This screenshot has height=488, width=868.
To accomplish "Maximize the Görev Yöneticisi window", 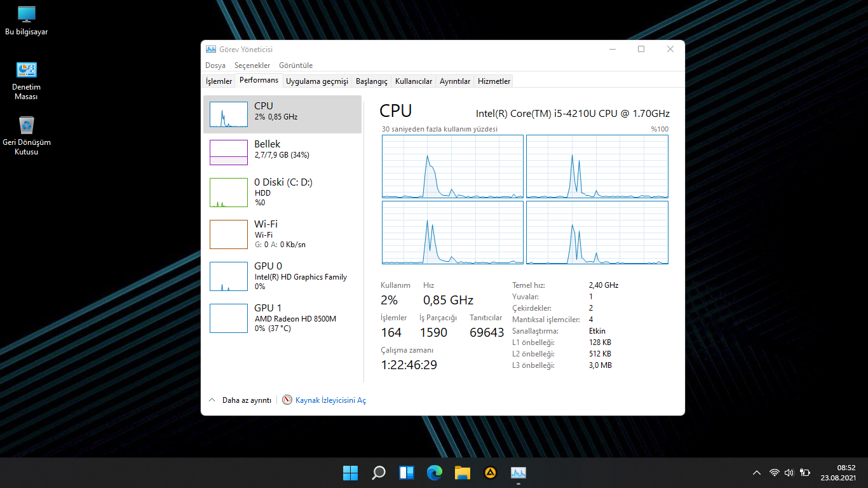I will pyautogui.click(x=641, y=49).
